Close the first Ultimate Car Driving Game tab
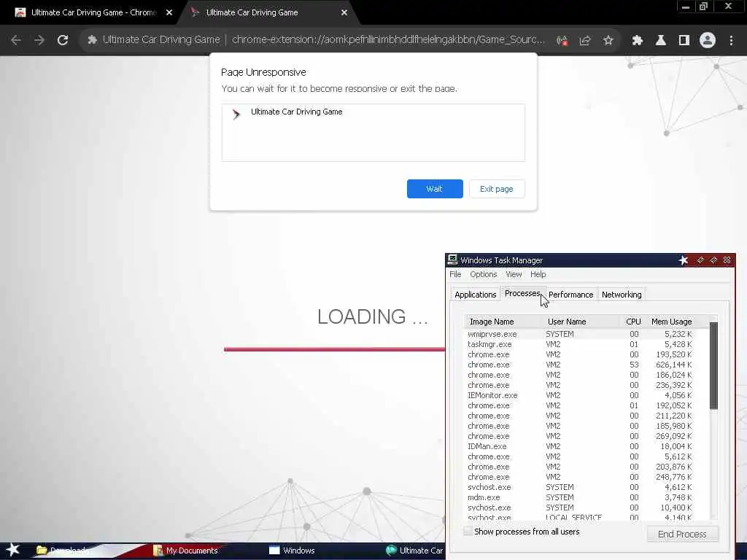The height and width of the screenshot is (560, 747). pos(169,13)
